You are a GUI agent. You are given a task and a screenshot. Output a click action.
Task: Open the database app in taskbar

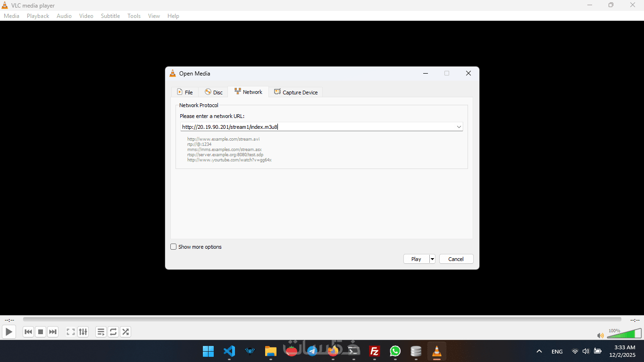coord(416,351)
